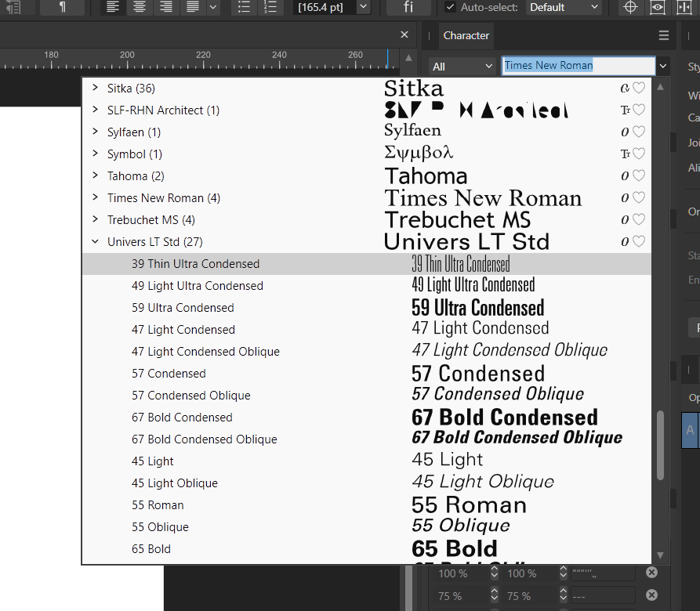Toggle show special characters pilcrow button

tap(63, 7)
